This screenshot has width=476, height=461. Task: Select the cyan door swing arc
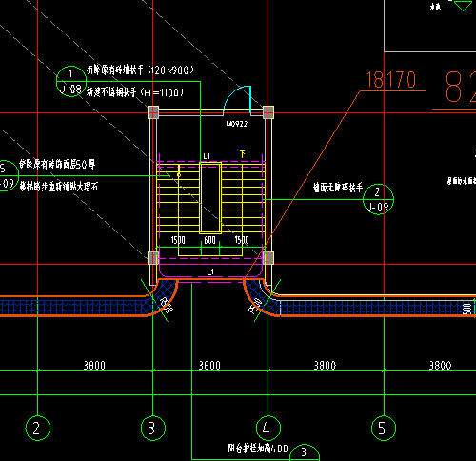[x=237, y=100]
